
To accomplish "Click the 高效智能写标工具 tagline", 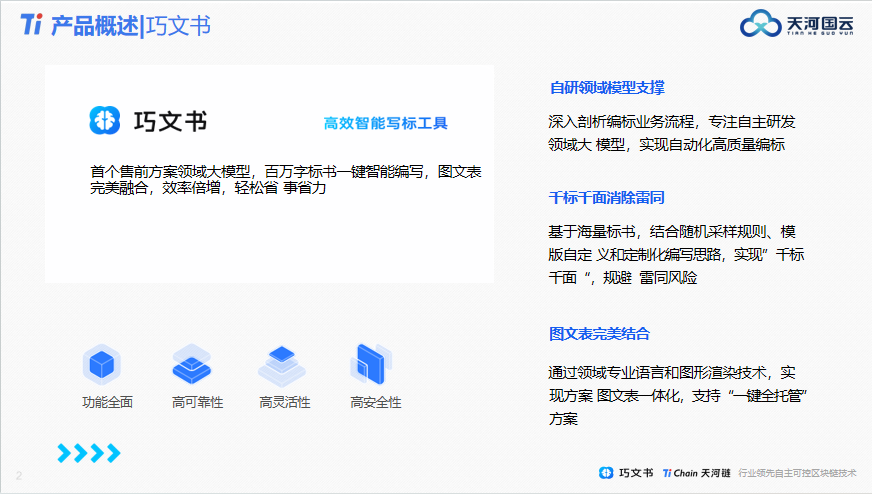I will click(x=385, y=123).
